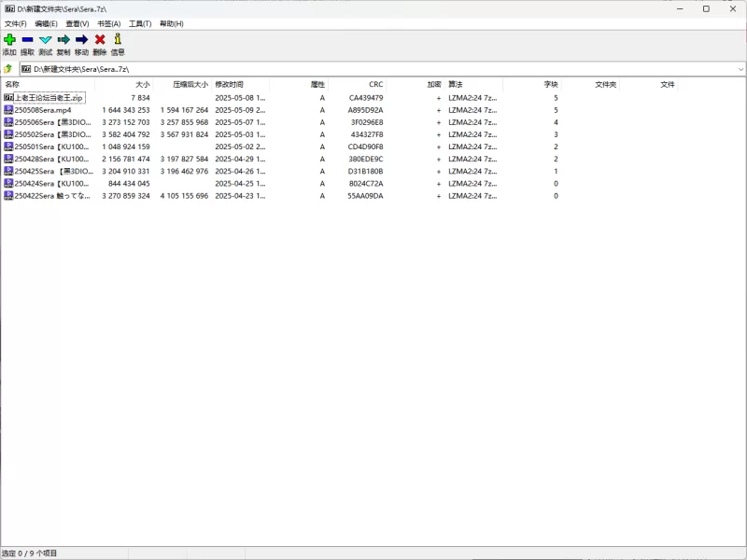This screenshot has width=747, height=560.
Task: Expand the address path dropdown arrow
Action: pyautogui.click(x=740, y=69)
